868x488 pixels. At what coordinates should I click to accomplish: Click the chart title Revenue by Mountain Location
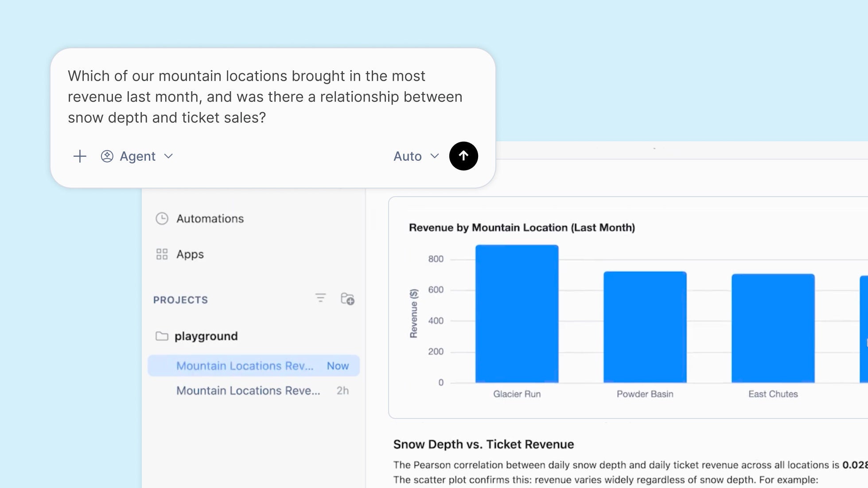coord(522,228)
